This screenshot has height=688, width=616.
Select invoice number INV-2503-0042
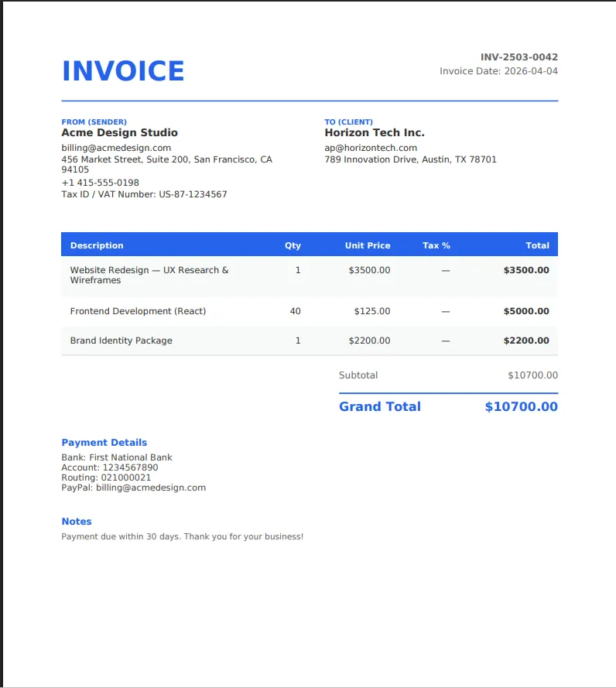tap(519, 57)
